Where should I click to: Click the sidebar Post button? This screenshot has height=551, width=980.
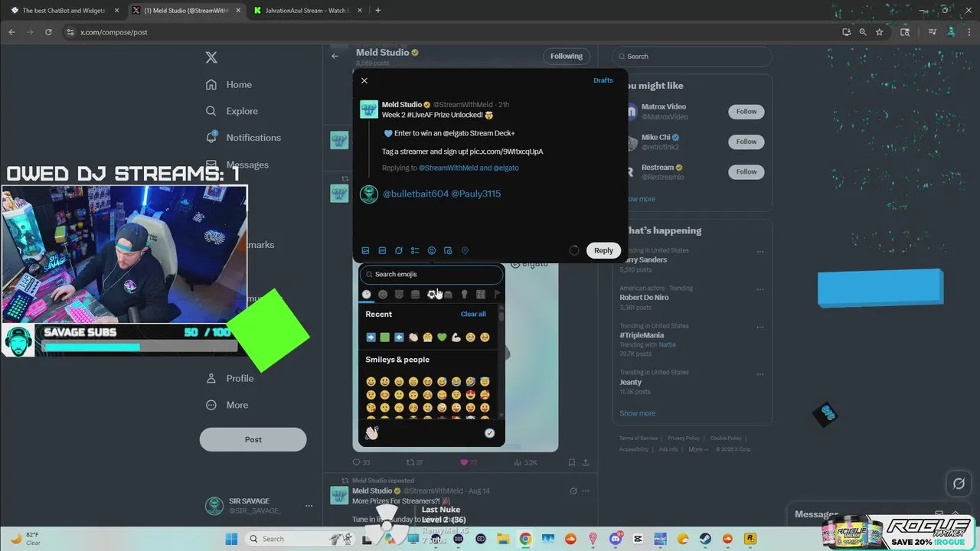point(253,439)
